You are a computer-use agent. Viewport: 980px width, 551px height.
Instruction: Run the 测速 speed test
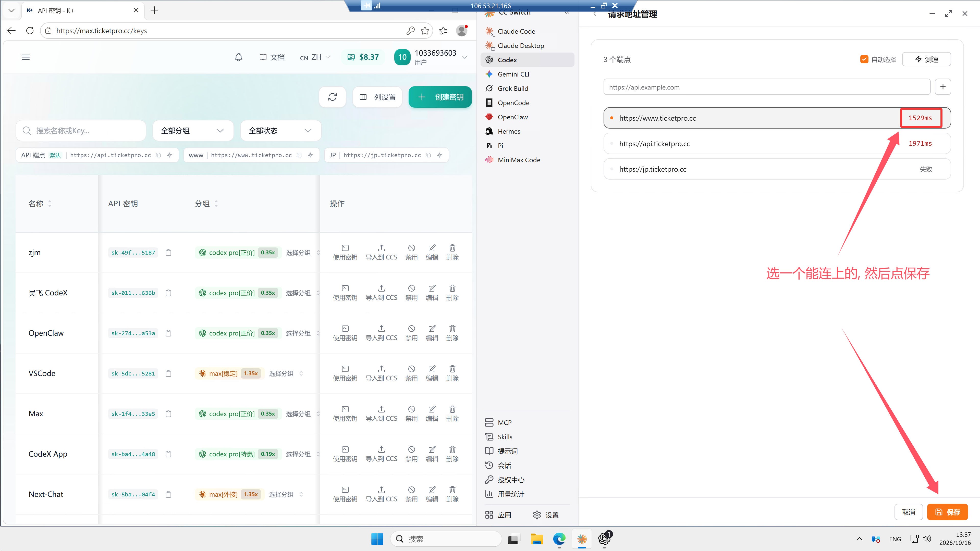click(x=926, y=59)
